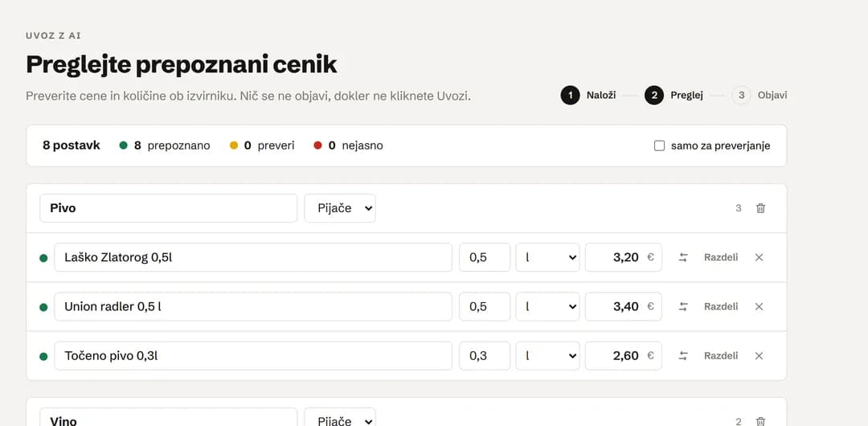Screen dimensions: 868x426
Task: Swap icon in Točeno pivo 0,3l row
Action: tap(683, 355)
